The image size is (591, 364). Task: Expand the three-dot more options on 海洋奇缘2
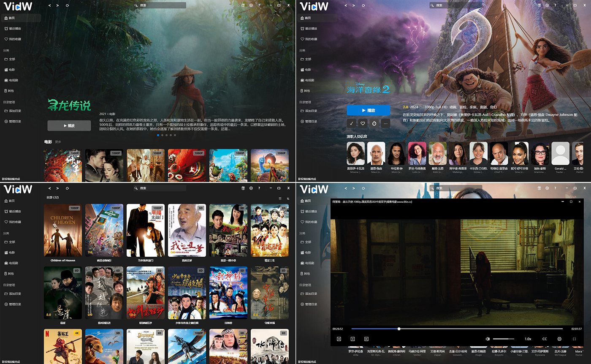click(x=385, y=123)
